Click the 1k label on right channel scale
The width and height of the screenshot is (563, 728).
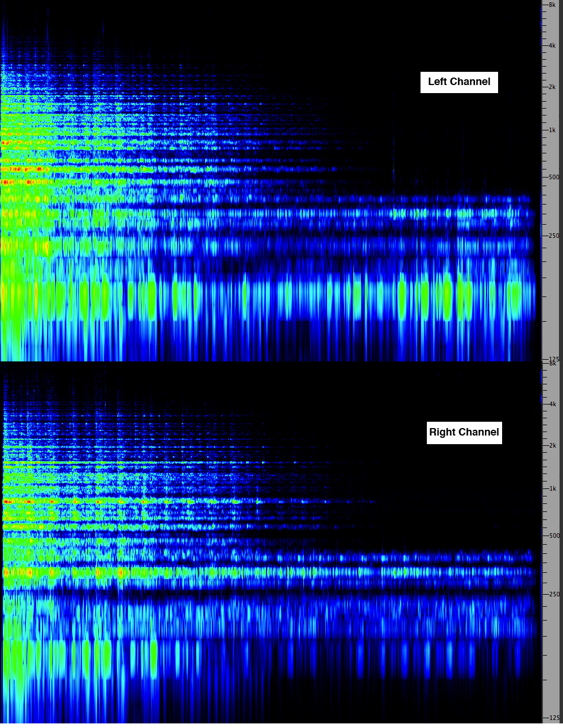click(x=552, y=488)
